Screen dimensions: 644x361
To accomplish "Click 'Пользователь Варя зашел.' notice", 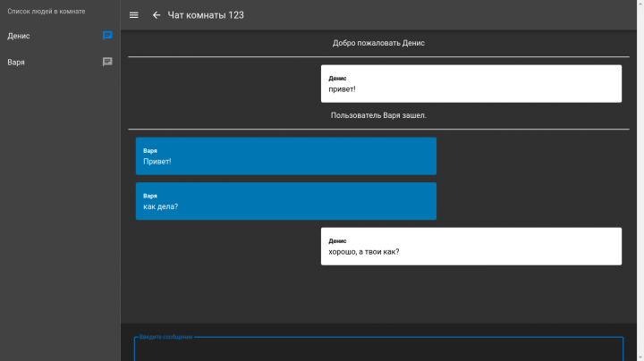I will point(378,115).
